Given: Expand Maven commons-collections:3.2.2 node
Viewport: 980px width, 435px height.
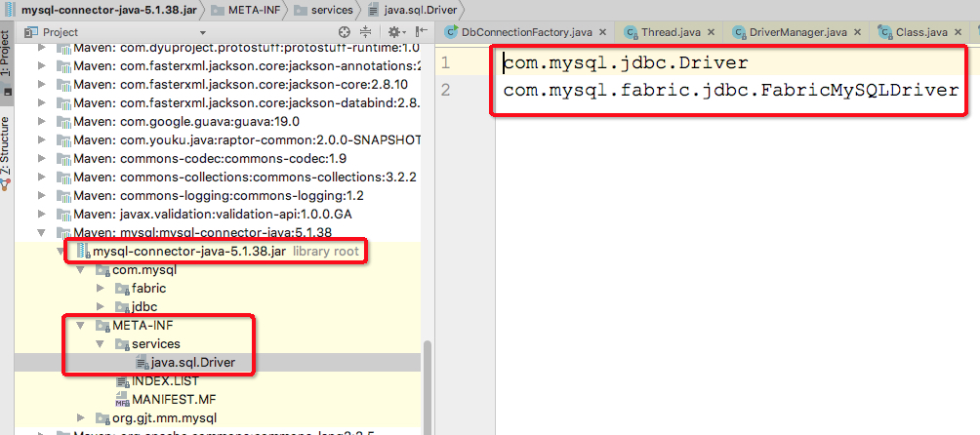Looking at the screenshot, I should (42, 178).
